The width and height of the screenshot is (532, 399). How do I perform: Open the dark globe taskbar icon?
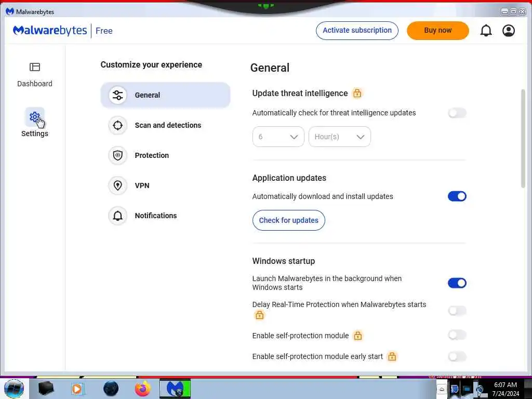pyautogui.click(x=111, y=389)
